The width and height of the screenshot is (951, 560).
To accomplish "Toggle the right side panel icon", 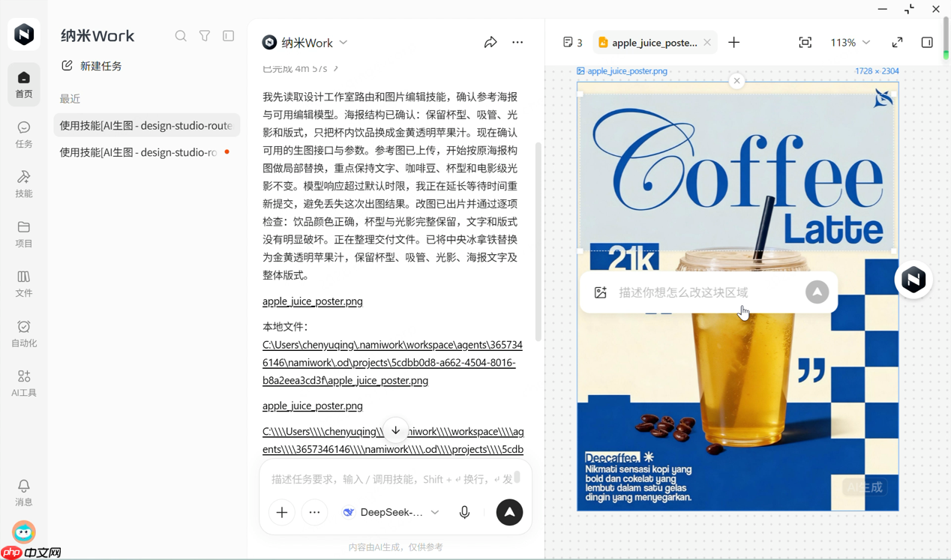I will 927,43.
